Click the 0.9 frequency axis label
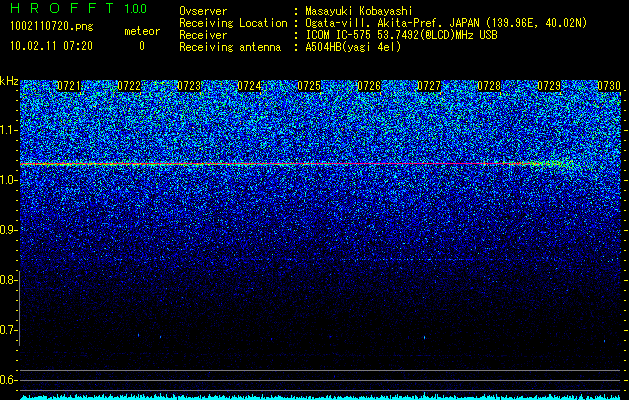This screenshot has height=400, width=629. [8, 230]
